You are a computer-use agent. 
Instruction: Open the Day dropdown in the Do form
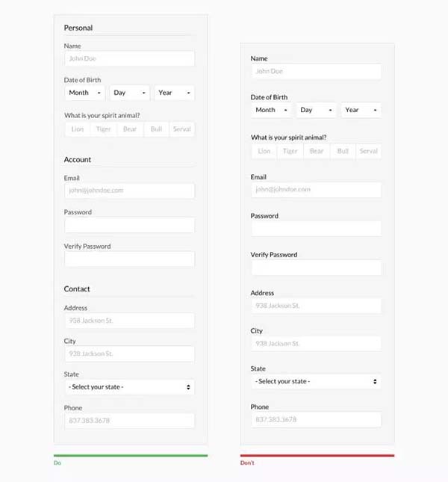point(129,93)
